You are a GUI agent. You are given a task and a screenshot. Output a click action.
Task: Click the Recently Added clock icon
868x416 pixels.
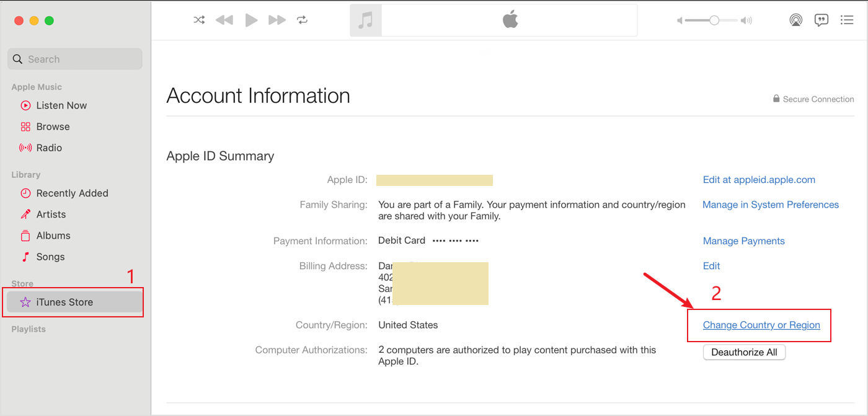click(25, 193)
